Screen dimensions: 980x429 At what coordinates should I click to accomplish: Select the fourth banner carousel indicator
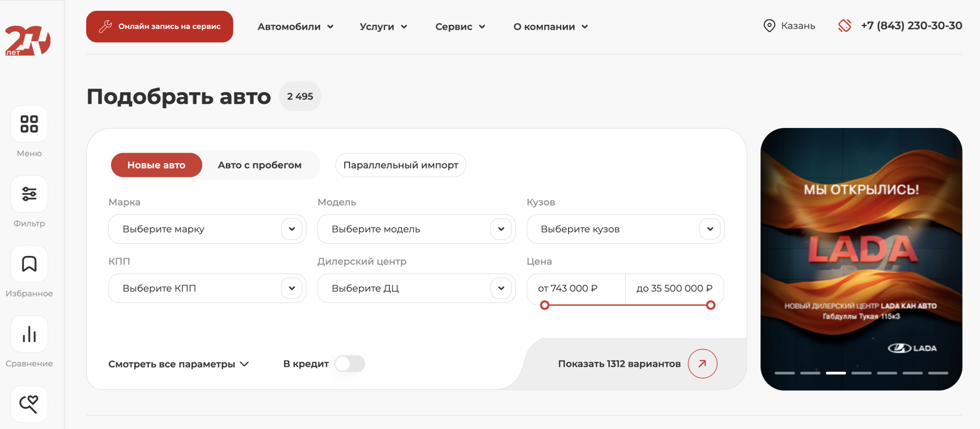click(861, 373)
